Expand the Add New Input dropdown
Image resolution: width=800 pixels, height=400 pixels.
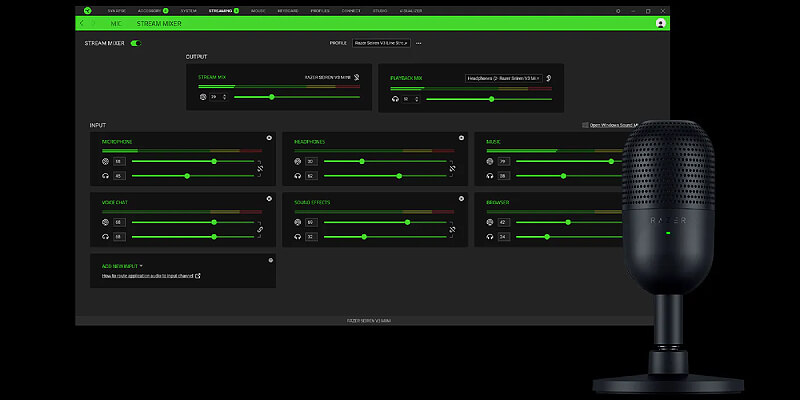[122, 266]
